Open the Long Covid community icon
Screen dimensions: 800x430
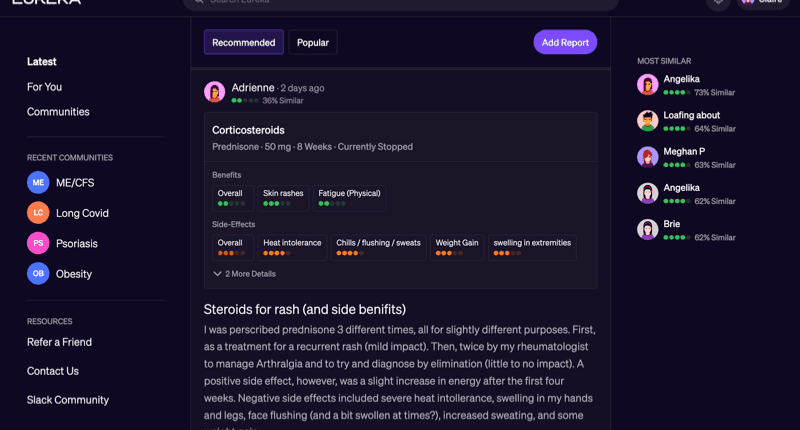point(38,213)
